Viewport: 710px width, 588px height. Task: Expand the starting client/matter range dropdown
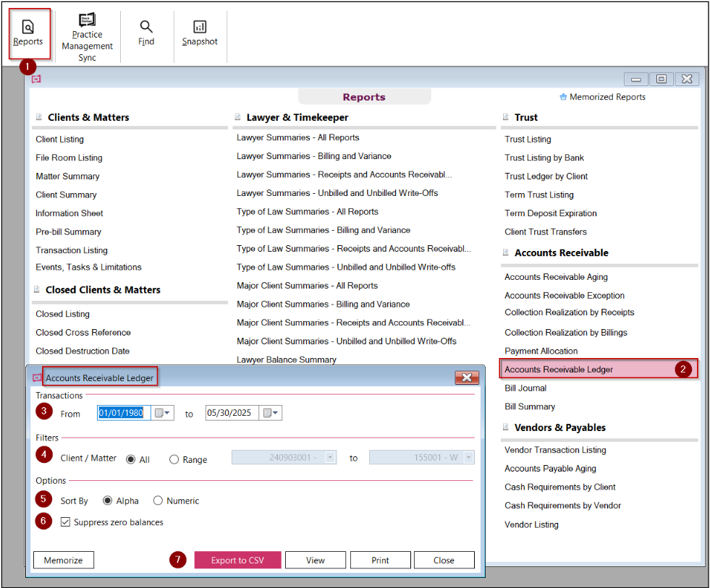331,458
